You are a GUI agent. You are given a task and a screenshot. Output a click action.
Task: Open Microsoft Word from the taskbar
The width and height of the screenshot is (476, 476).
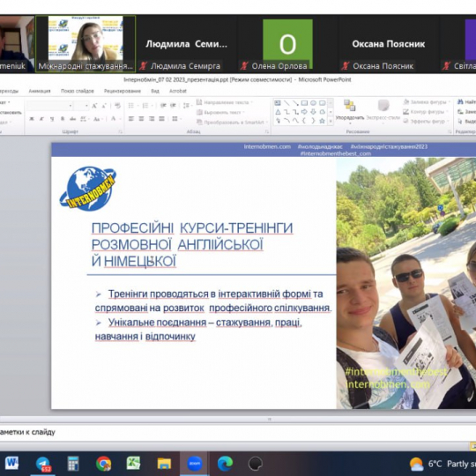click(x=12, y=464)
